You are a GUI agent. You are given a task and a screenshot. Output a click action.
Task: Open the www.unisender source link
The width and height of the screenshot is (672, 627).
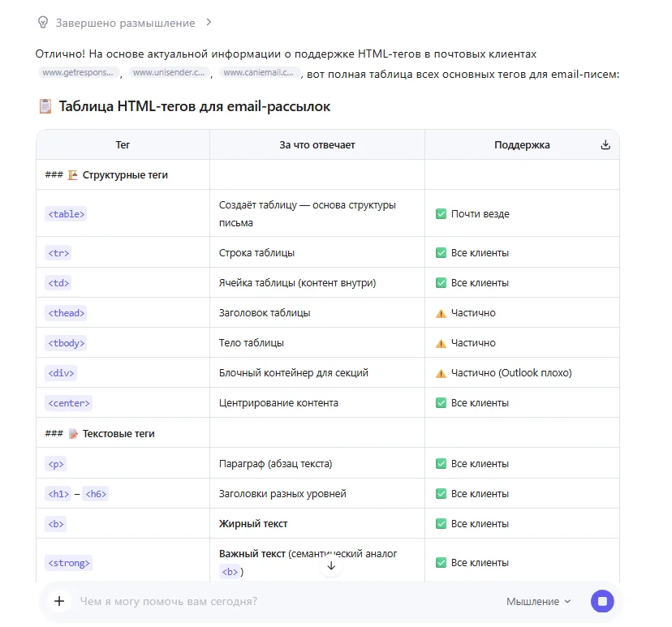(169, 73)
